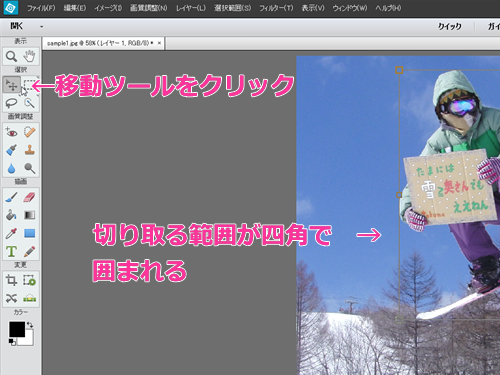Open the ファイル(F) menu
Screen dimensions: 500x375
coord(41,8)
